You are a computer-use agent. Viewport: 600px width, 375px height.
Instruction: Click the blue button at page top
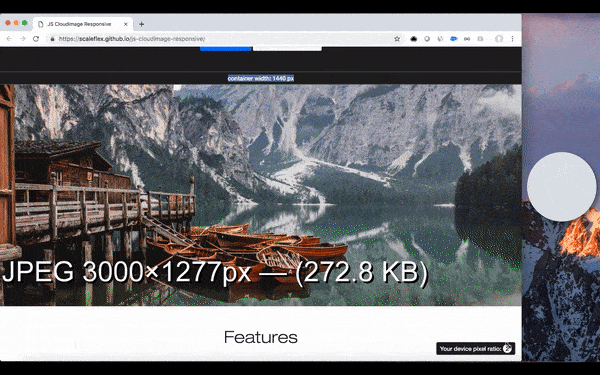point(225,49)
